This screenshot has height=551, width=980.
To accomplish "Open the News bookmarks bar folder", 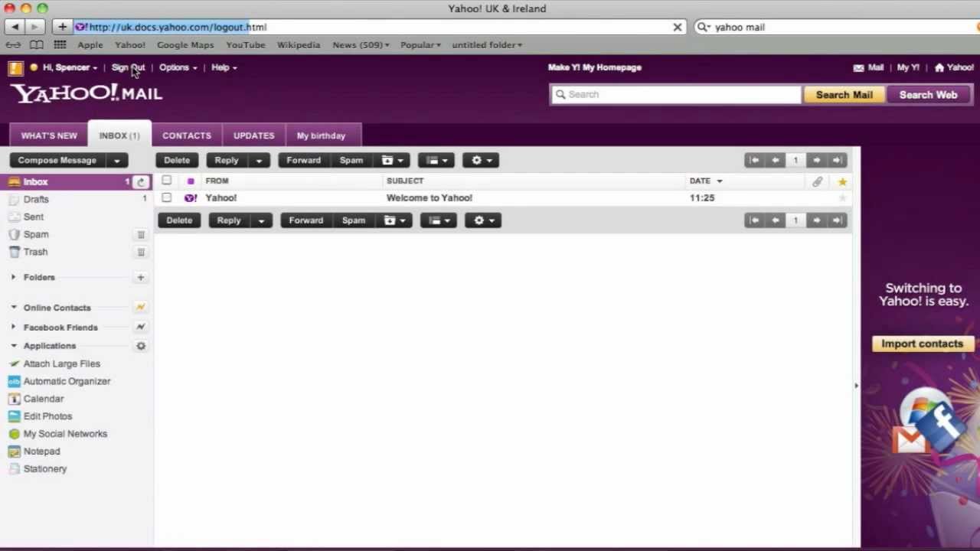I will (361, 45).
